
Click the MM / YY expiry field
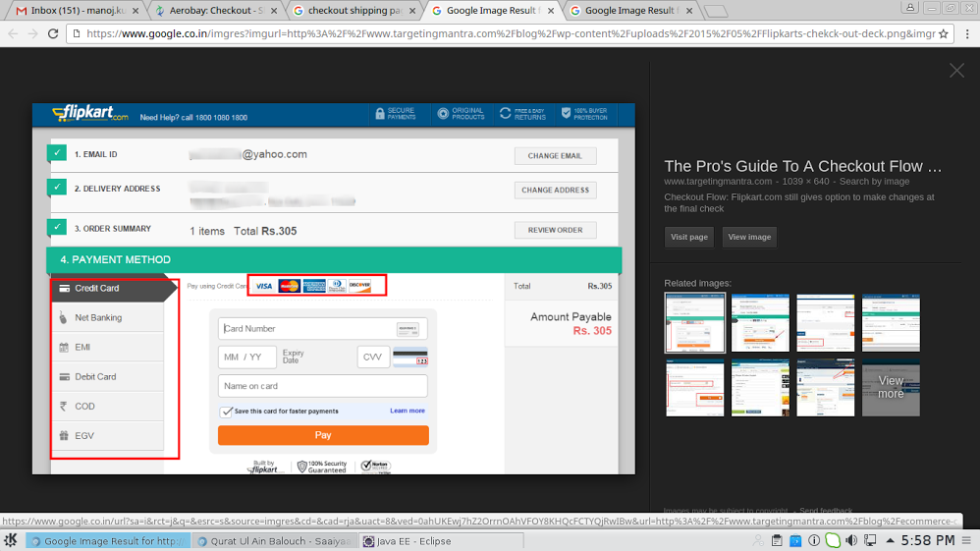pyautogui.click(x=246, y=358)
